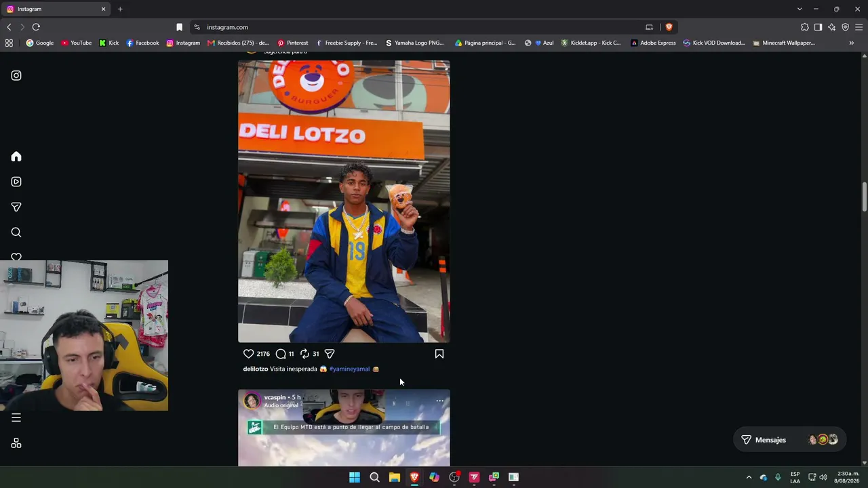Open the Azul bookmark
This screenshot has width=868, height=488.
[544, 43]
